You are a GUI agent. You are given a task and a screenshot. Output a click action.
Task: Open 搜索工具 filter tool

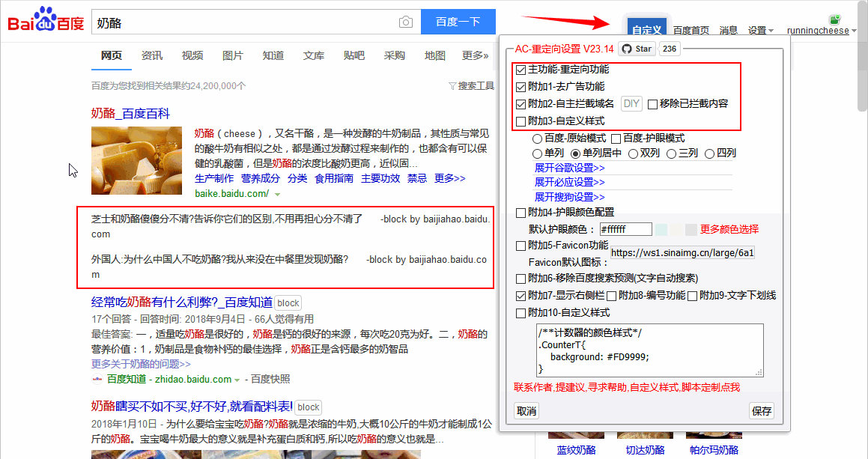pyautogui.click(x=471, y=86)
